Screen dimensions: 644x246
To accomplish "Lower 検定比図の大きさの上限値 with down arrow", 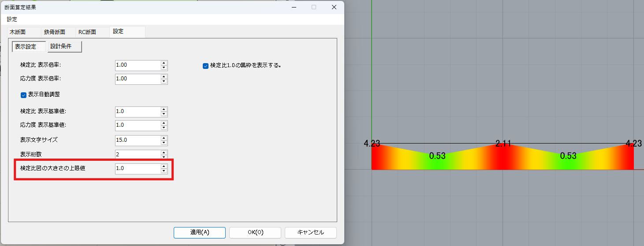I will point(164,171).
